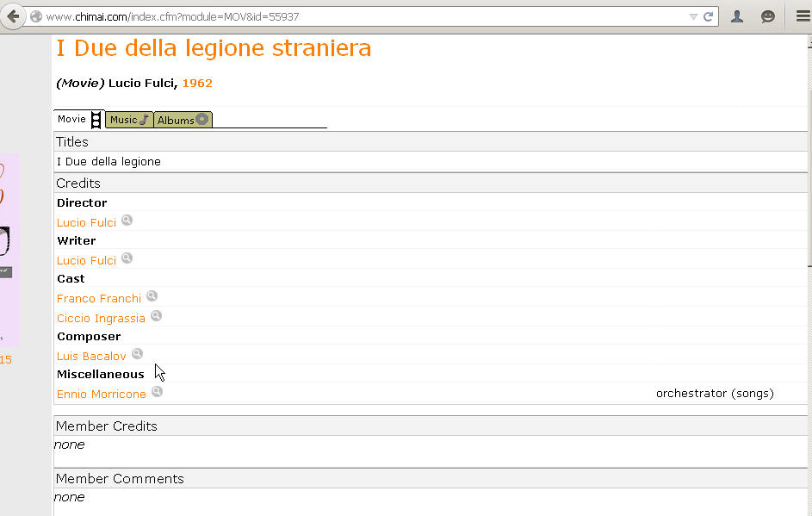This screenshot has height=516, width=812.
Task: Click the vertical page scrollbar
Action: [809, 275]
